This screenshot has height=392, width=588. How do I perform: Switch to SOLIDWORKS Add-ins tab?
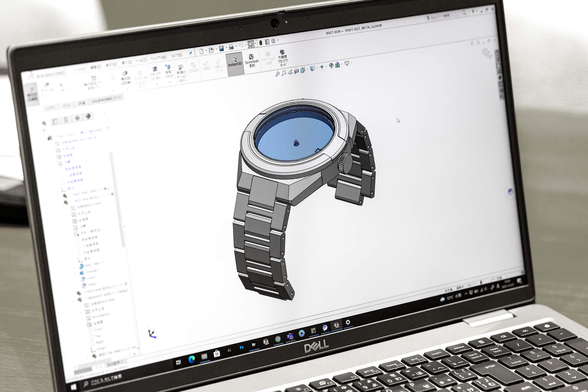pos(106,100)
